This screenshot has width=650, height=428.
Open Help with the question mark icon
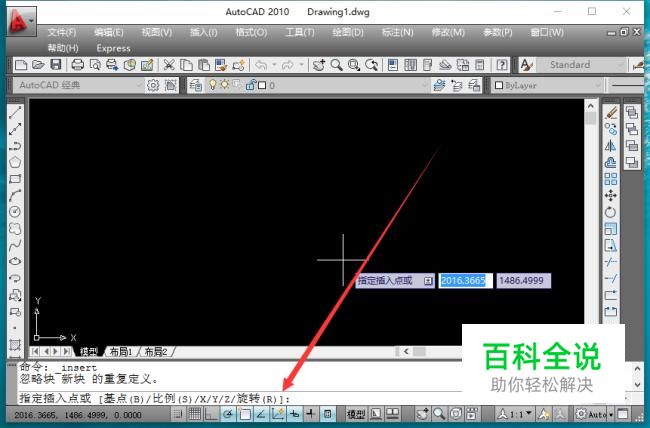[x=502, y=65]
